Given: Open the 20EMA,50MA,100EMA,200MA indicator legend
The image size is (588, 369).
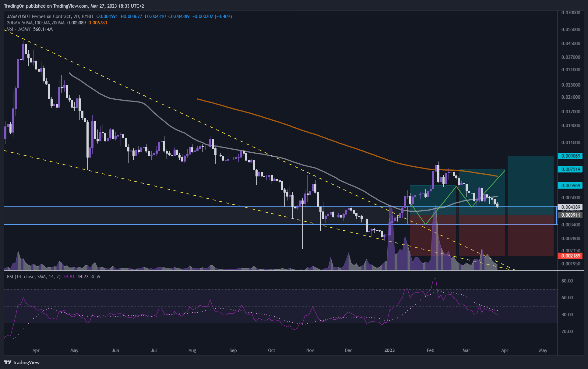Looking at the screenshot, I should [36, 23].
